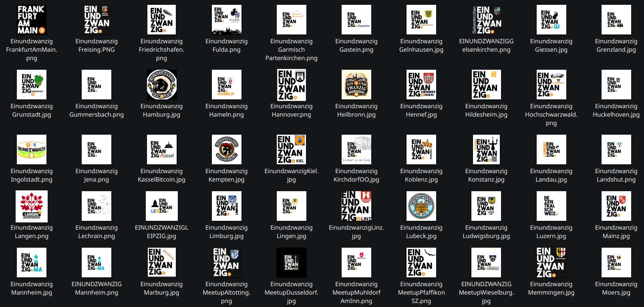Select the Einundzwanzig Memmingen.jpg file
The width and height of the screenshot is (644, 307).
[551, 263]
